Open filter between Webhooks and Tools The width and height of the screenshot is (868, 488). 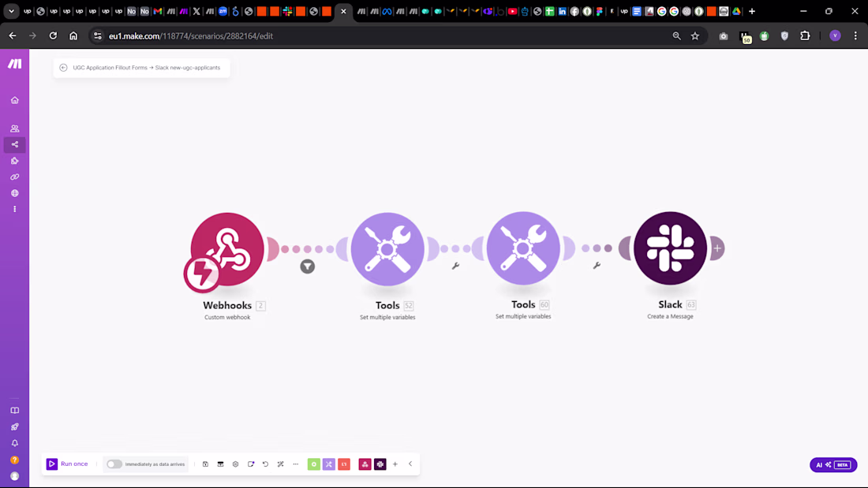(x=307, y=266)
